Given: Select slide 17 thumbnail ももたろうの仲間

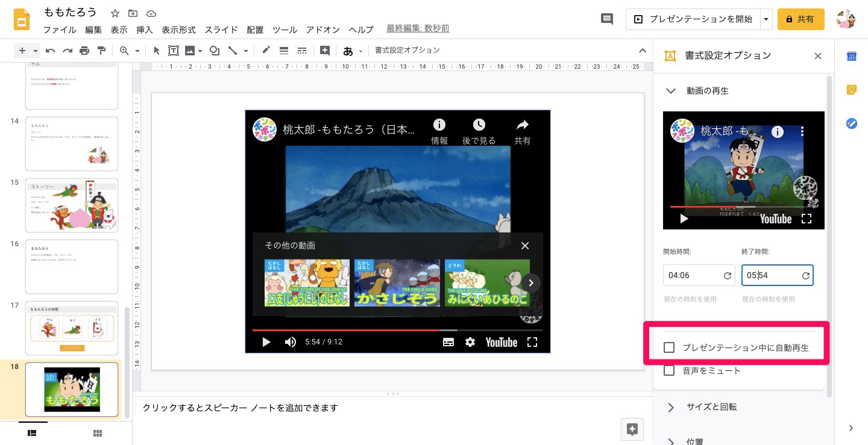Looking at the screenshot, I should click(x=72, y=328).
